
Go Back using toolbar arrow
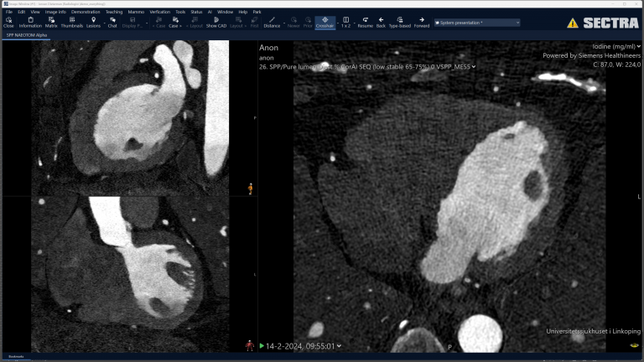[381, 22]
